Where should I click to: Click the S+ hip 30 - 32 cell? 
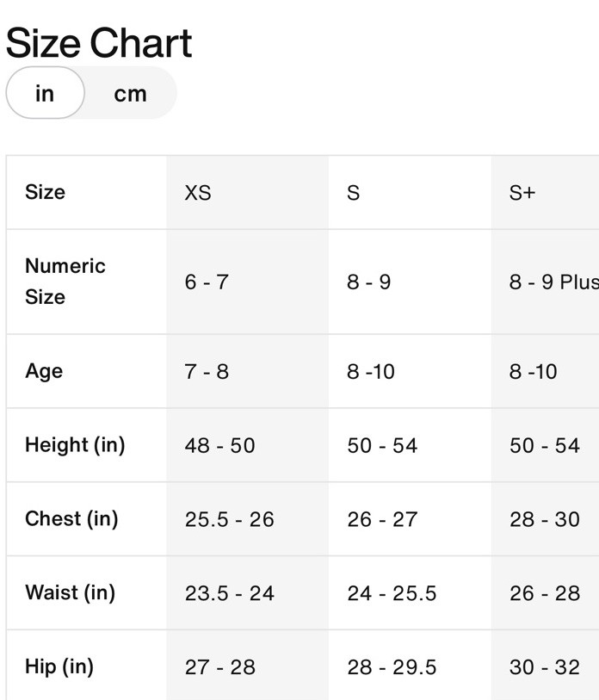point(545,666)
